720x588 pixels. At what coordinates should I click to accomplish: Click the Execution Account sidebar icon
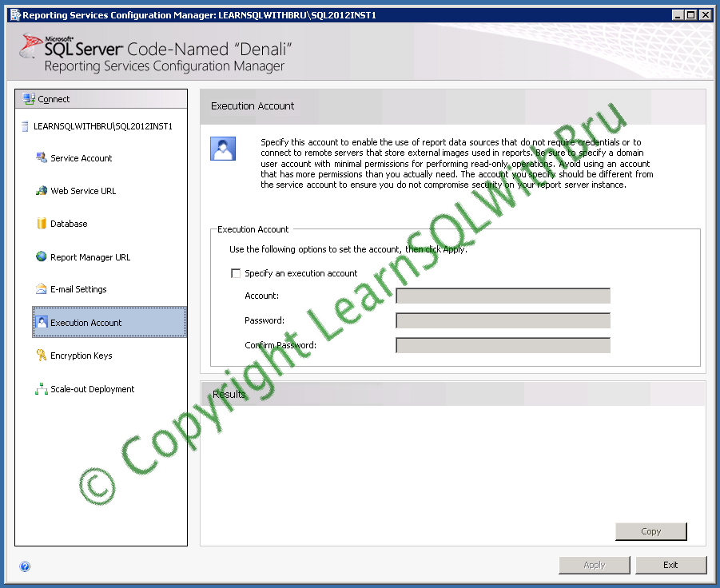[42, 322]
